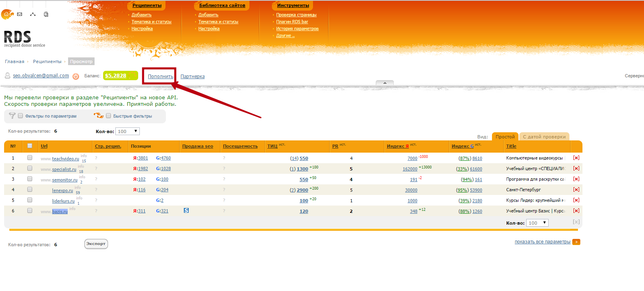
Task: Log out using the orange power icon
Action: 76,76
